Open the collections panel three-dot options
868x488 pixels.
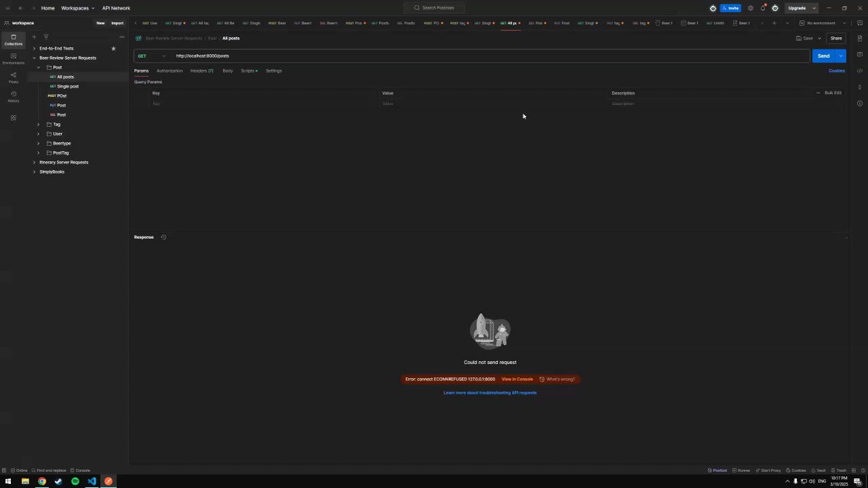(x=122, y=37)
